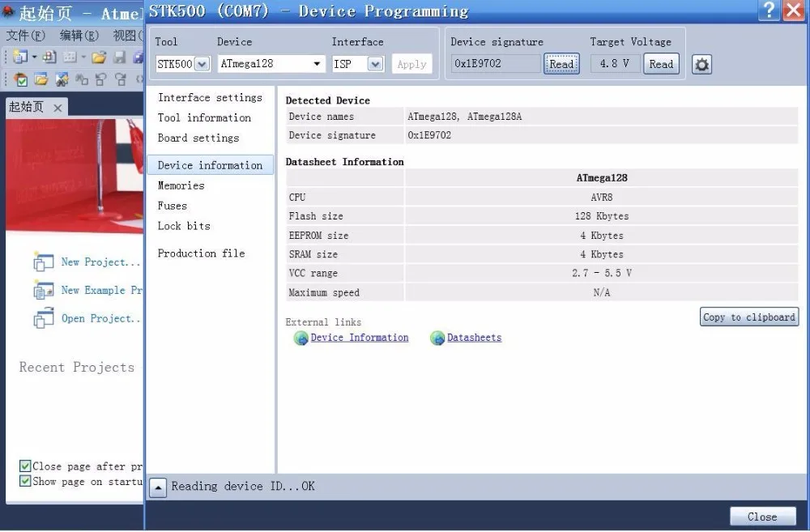810x532 pixels.
Task: Click the globe icon beside Datasheets link
Action: (x=437, y=338)
